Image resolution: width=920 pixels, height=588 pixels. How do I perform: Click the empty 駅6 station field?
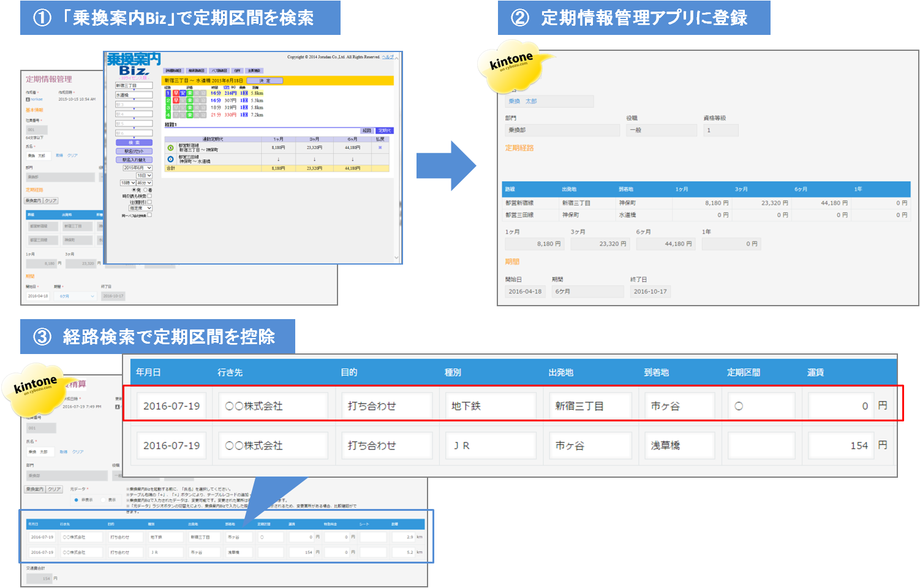pyautogui.click(x=134, y=133)
